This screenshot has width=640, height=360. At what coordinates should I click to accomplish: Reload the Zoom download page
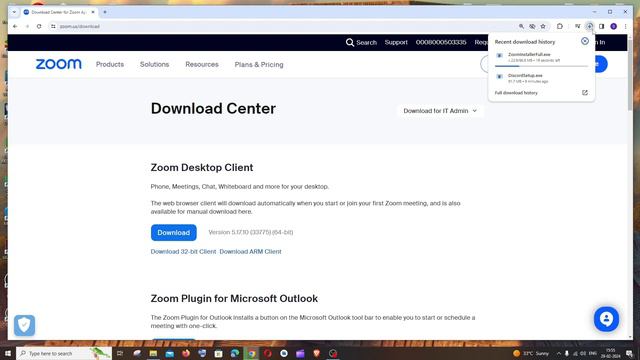(x=39, y=26)
